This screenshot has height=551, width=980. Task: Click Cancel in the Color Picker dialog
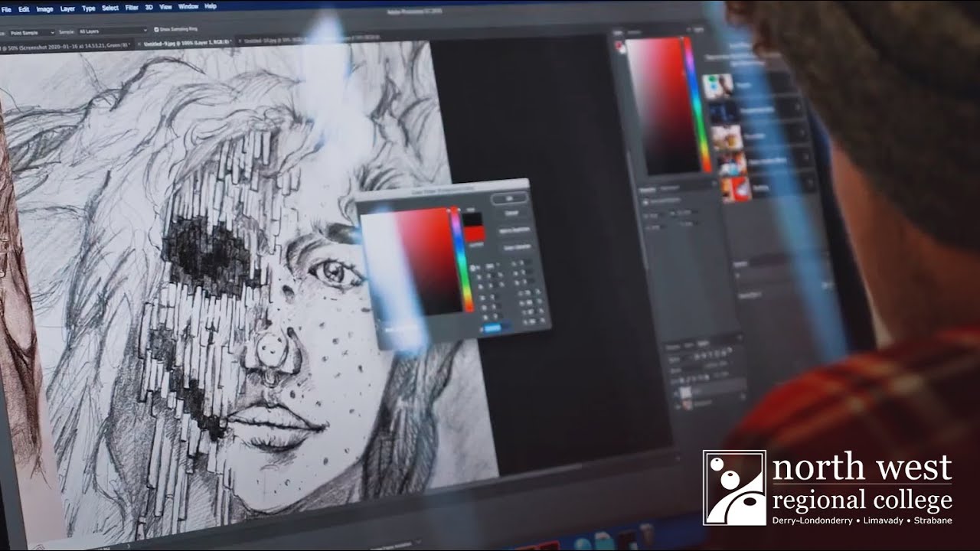tap(511, 214)
